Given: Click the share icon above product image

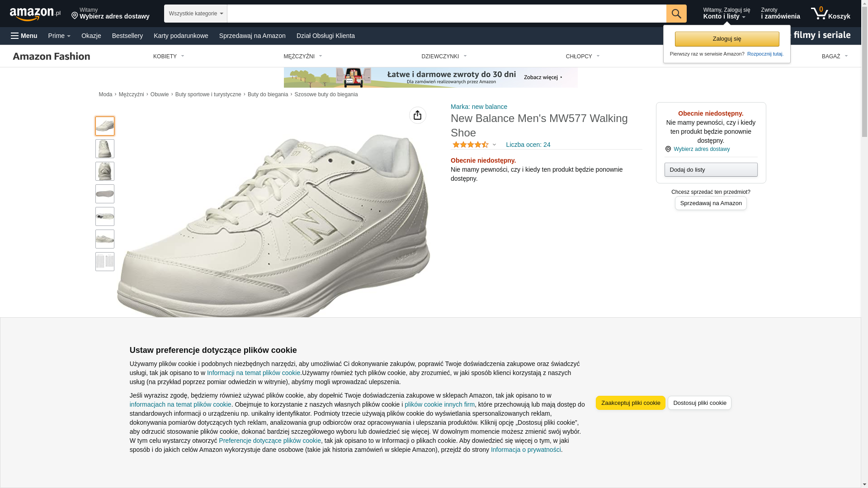Looking at the screenshot, I should [418, 115].
